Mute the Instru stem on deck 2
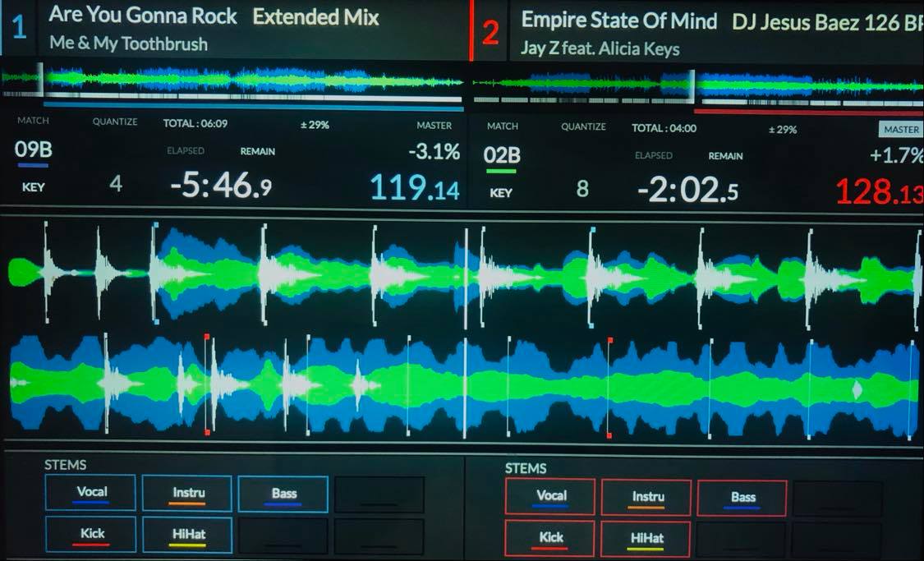 pyautogui.click(x=646, y=498)
